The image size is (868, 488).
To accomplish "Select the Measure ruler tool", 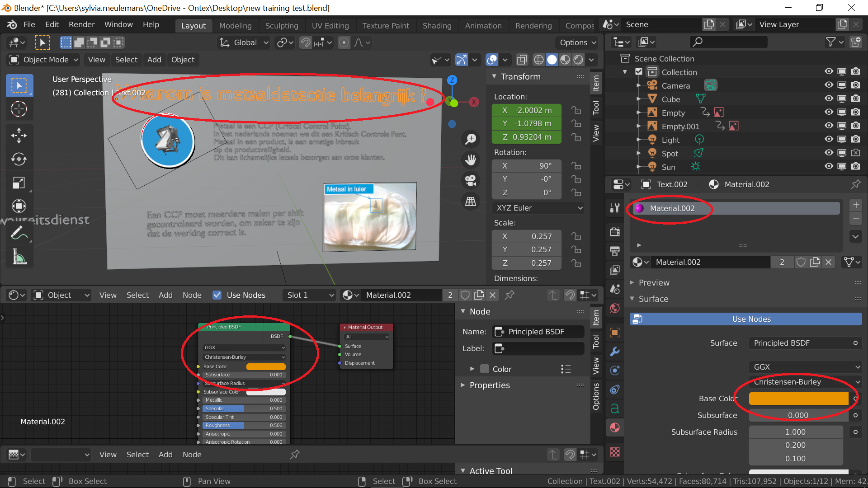I will click(x=19, y=257).
